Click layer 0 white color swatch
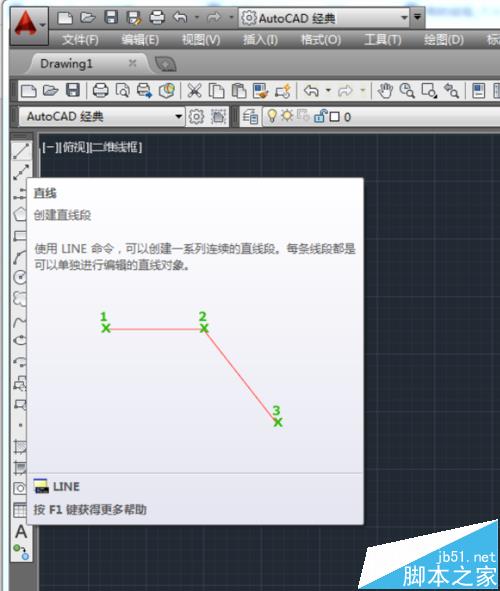Viewport: 500px width, 591px height. coord(334,117)
